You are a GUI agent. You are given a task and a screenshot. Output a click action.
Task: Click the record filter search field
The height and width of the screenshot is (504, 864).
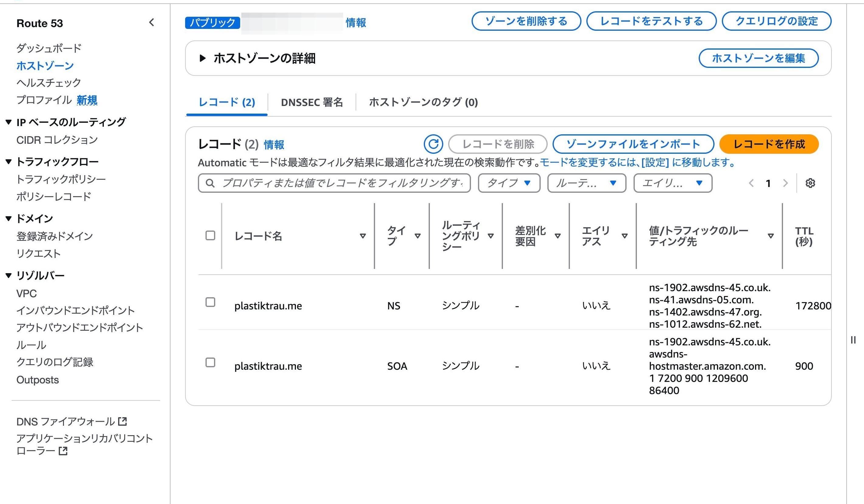pyautogui.click(x=339, y=183)
